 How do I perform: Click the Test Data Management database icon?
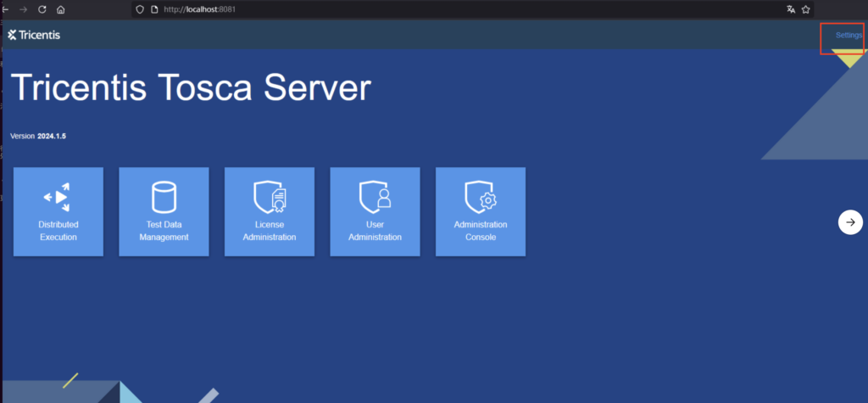[x=164, y=197]
